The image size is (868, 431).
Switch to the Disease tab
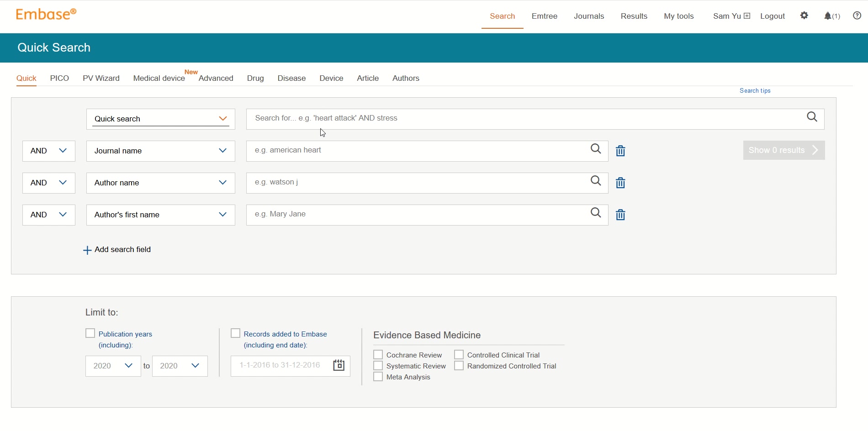(x=291, y=78)
